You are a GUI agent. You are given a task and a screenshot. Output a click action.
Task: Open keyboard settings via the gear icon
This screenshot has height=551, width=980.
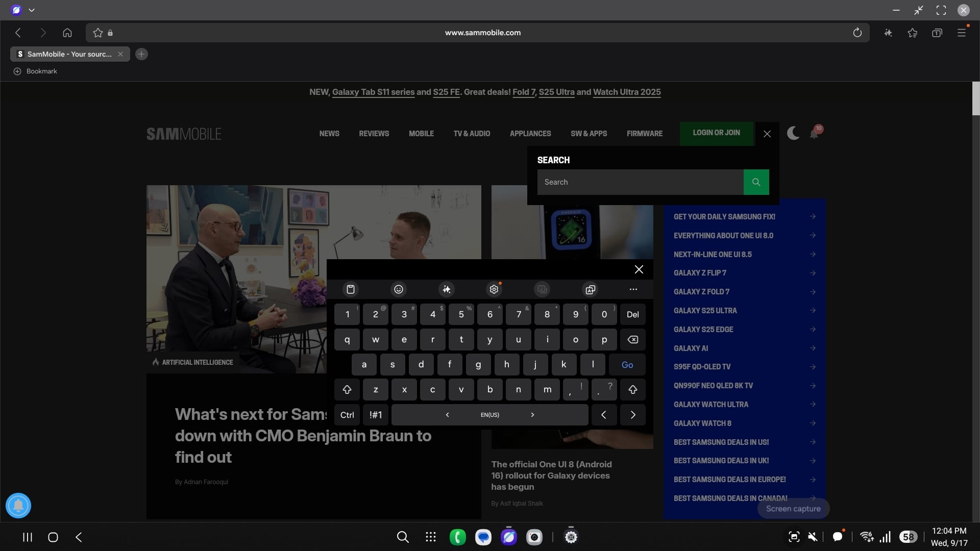[x=494, y=289]
